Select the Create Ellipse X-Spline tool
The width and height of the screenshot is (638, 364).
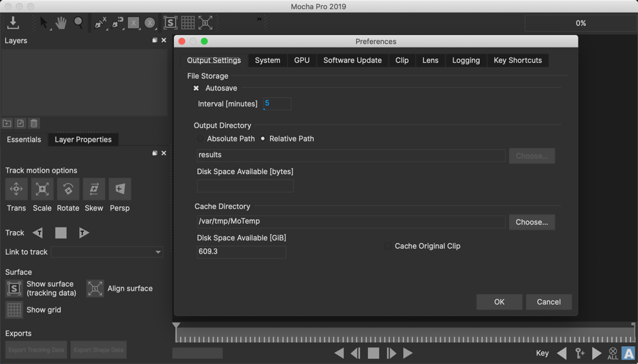tap(150, 23)
